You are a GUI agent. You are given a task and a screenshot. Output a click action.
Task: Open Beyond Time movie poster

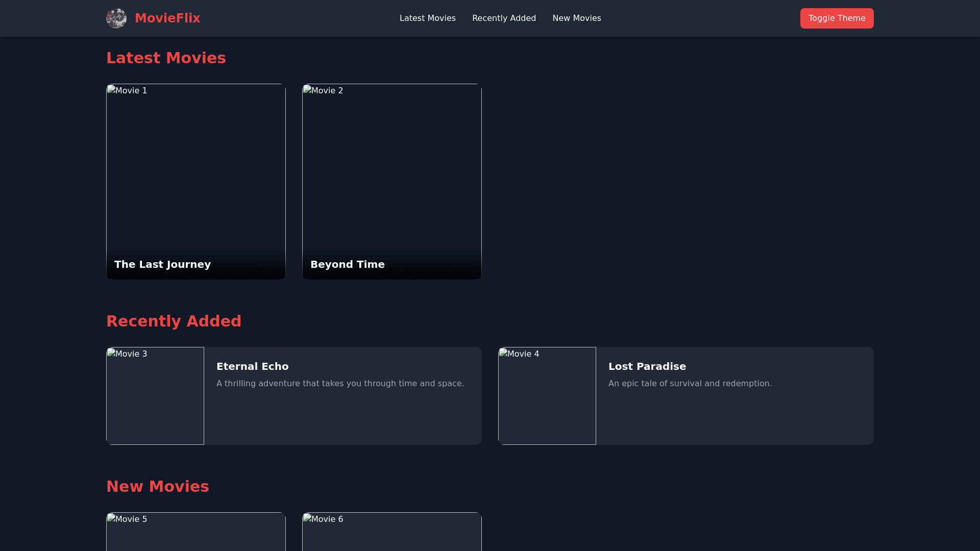(391, 168)
